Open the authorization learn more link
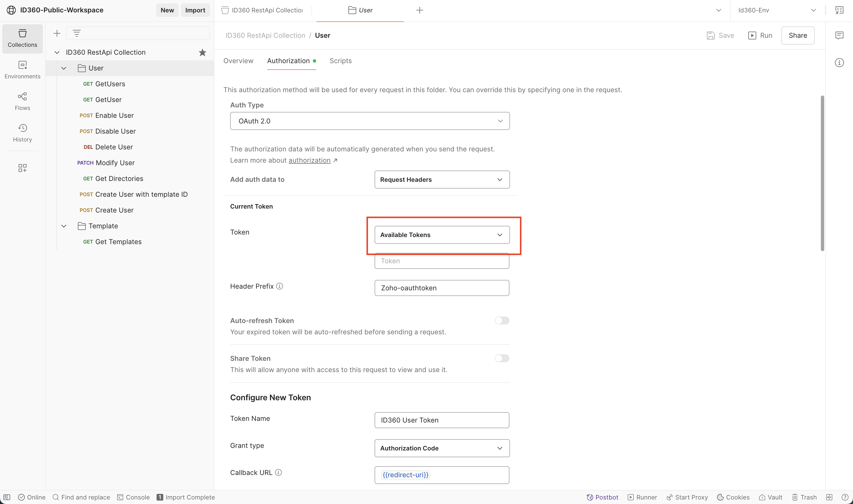853x504 pixels. (309, 160)
